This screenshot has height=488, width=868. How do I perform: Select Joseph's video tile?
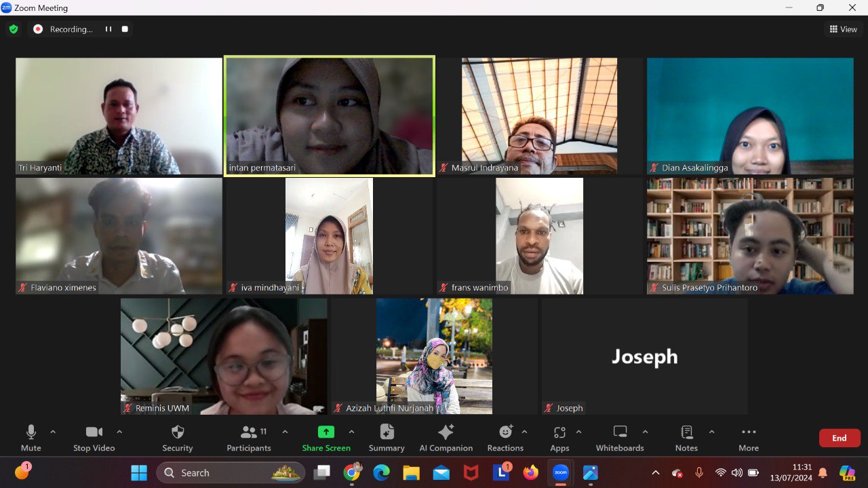[644, 356]
